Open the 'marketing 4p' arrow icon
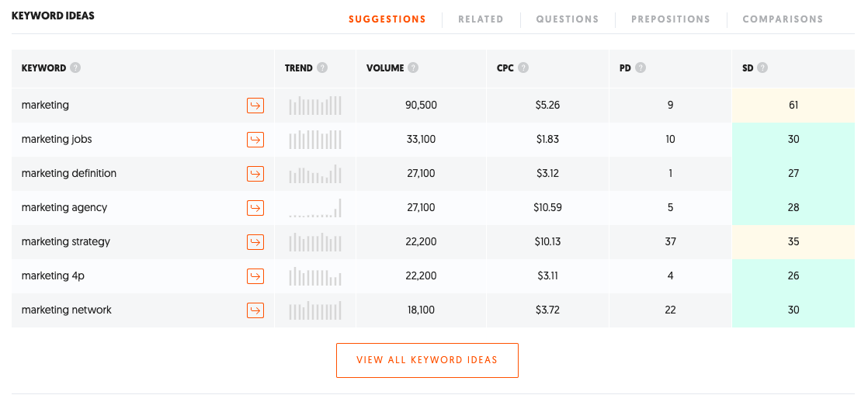868x395 pixels. (x=255, y=276)
